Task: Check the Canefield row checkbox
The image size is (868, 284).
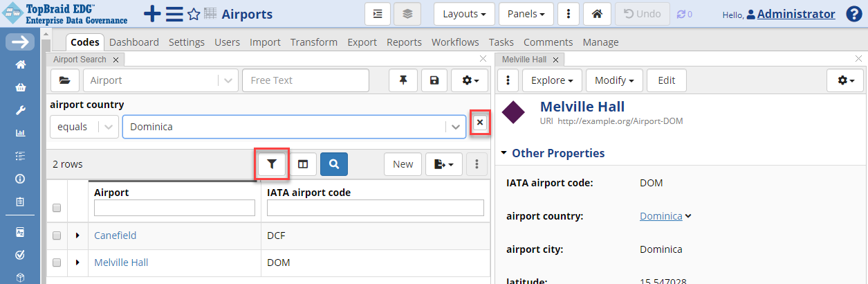Action: coord(57,236)
